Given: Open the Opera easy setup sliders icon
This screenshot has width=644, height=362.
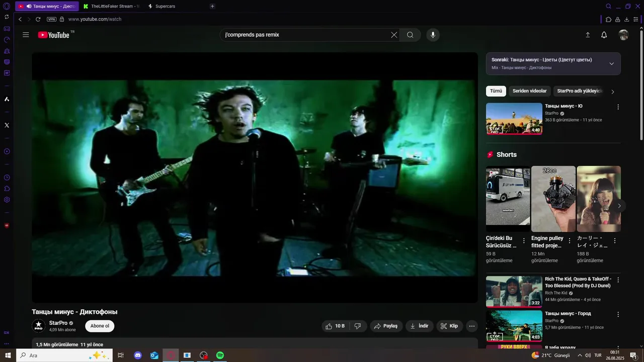Looking at the screenshot, I should coord(636,19).
